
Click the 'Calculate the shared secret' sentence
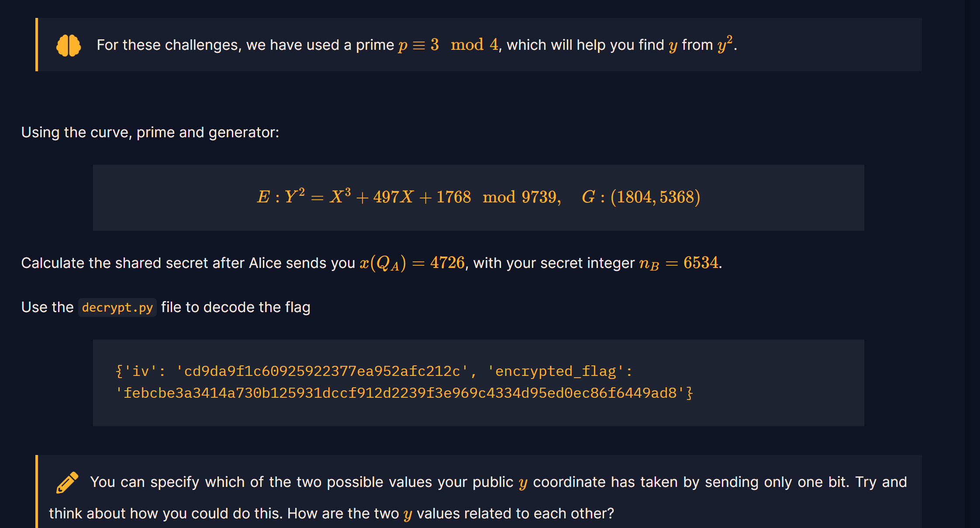pyautogui.click(x=188, y=263)
